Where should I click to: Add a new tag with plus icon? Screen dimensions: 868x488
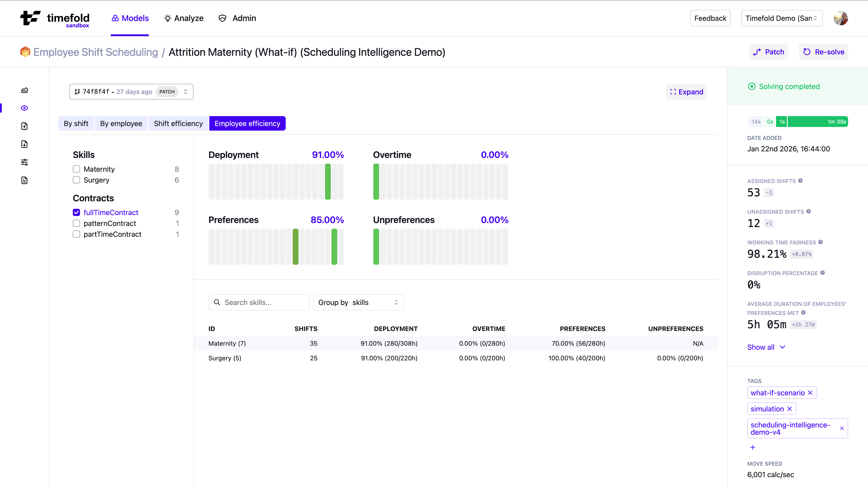click(x=753, y=447)
